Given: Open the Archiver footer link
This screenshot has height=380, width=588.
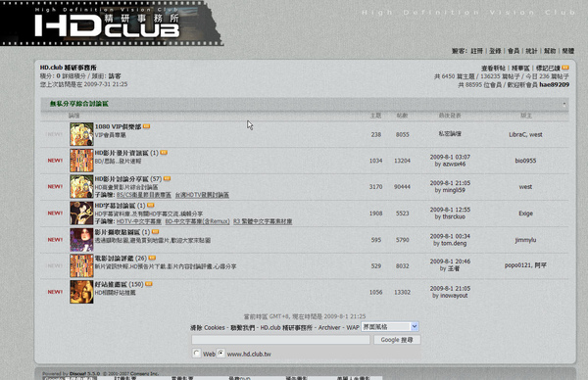Looking at the screenshot, I should coord(329,328).
